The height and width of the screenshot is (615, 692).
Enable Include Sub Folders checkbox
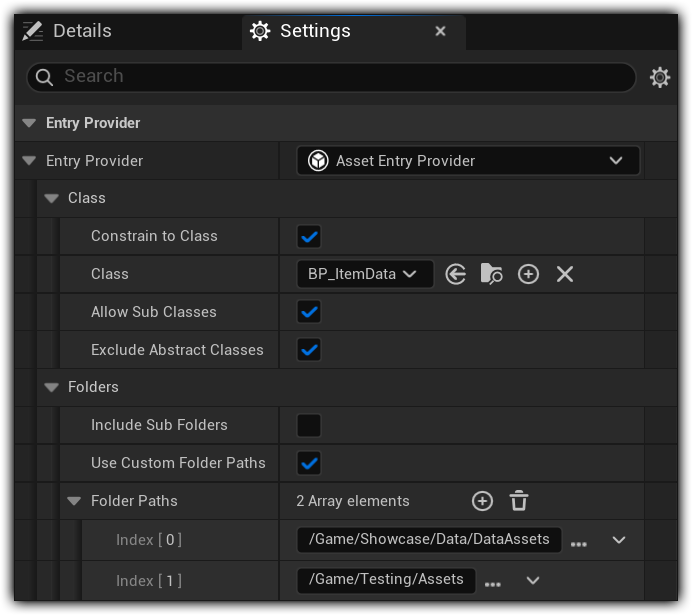(x=309, y=425)
